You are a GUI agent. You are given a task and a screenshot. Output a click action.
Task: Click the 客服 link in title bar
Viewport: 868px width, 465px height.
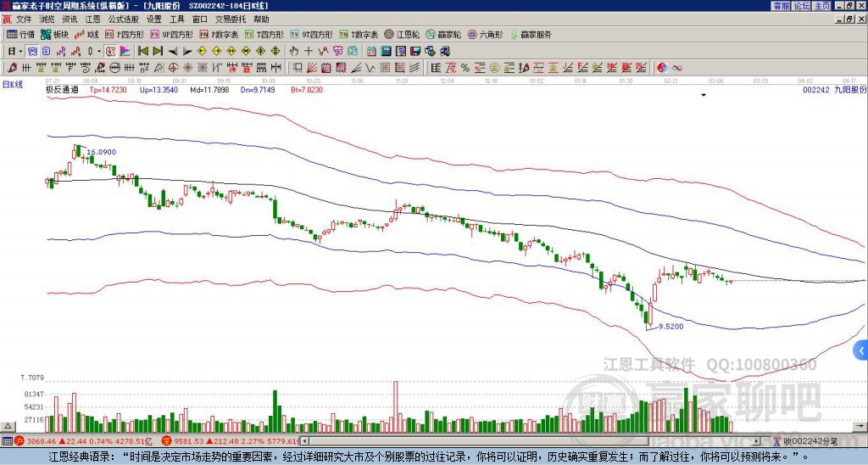tap(782, 6)
